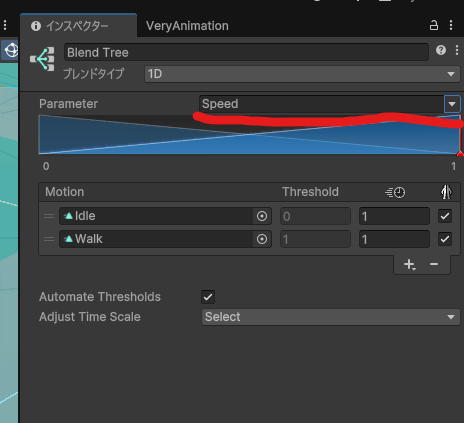The image size is (464, 423).
Task: Open Blend Tree help reference icon
Action: 441,50
